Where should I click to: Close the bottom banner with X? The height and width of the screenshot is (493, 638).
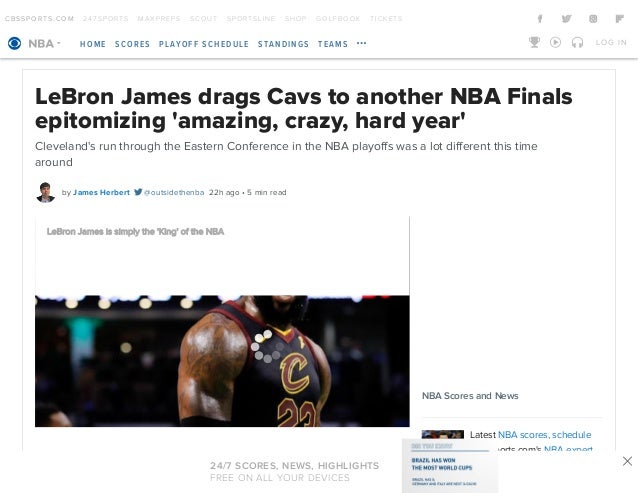[x=627, y=461]
